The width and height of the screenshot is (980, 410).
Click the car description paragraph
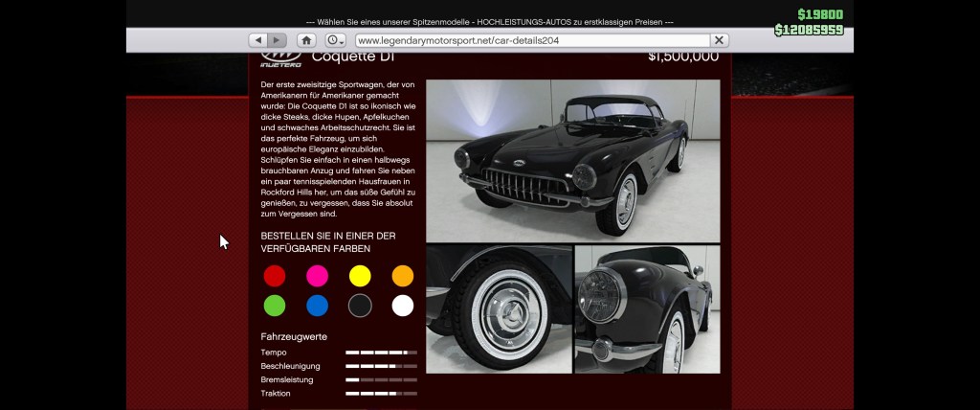(338, 149)
